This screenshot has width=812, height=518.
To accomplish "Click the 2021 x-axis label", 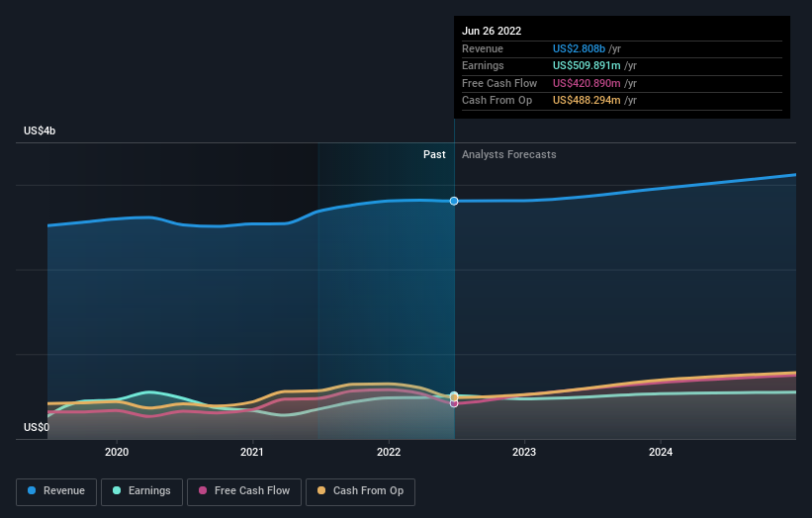I will (251, 452).
